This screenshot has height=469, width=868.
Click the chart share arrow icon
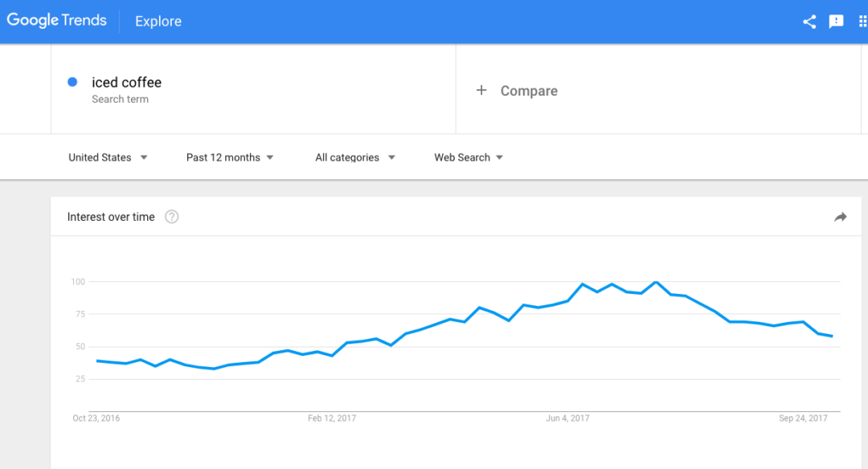coord(841,217)
